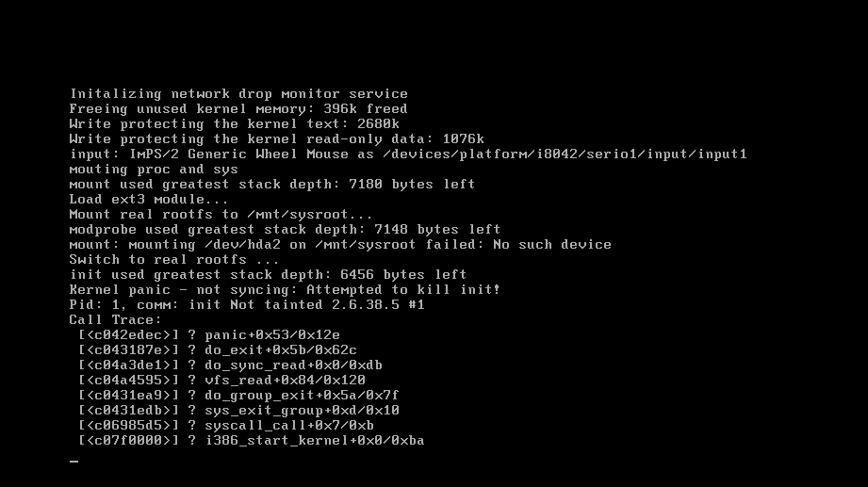Viewport: 868px width, 487px height.
Task: Click the syscall_call+0x7/0xb trace entry
Action: tap(226, 425)
